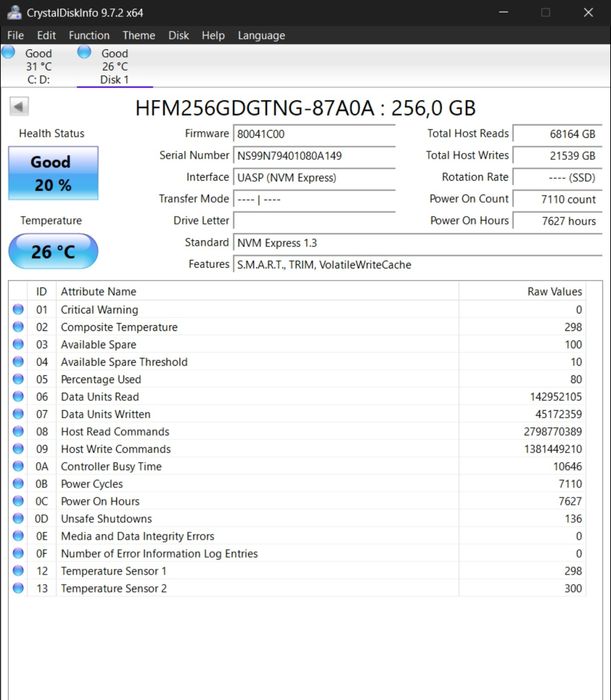611x700 pixels.
Task: Click status dot for Data Units Read row
Action: [x=18, y=396]
